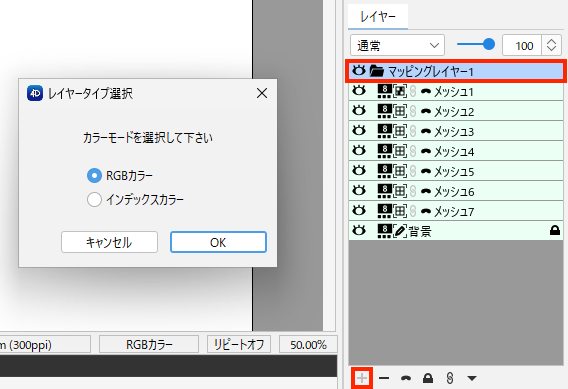Click the 300ppi resolution status field

coord(45,344)
